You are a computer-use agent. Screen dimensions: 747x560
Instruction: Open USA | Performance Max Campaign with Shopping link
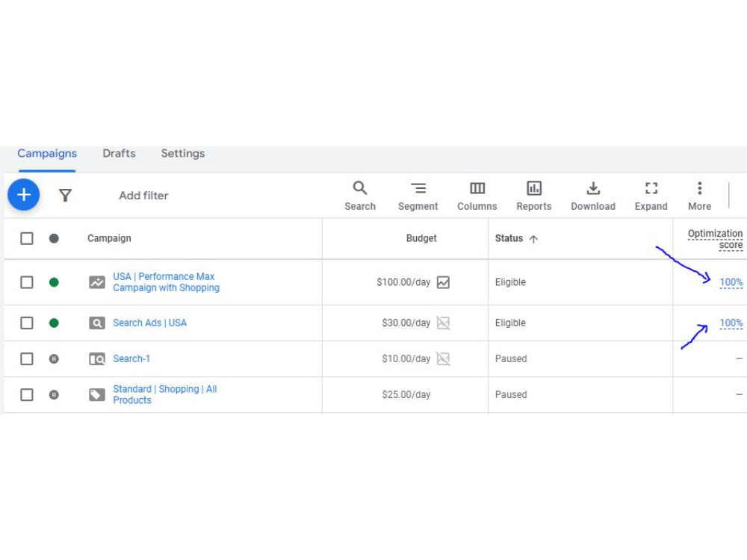tap(167, 282)
